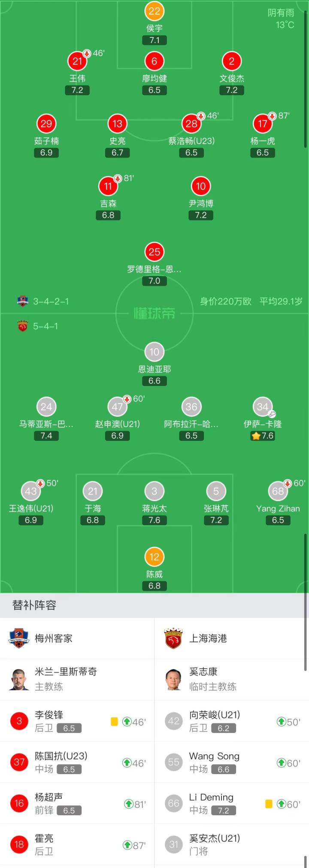
Task: Select 蒋光太 number 3 defender badge
Action: [154, 491]
